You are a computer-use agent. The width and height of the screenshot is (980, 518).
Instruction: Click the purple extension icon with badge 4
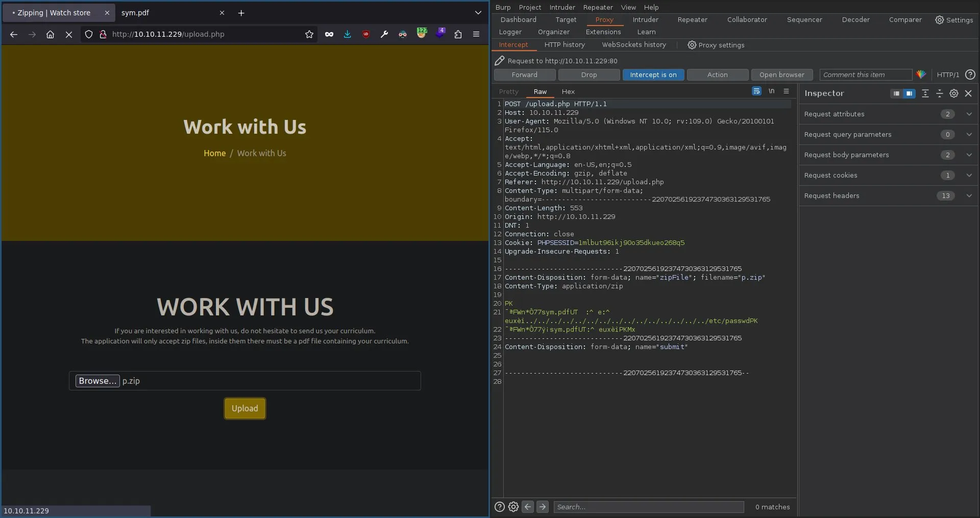440,33
